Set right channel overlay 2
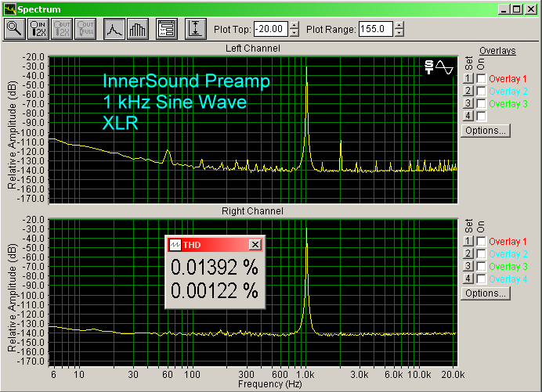Viewport: 542px width, 392px height. (x=468, y=254)
